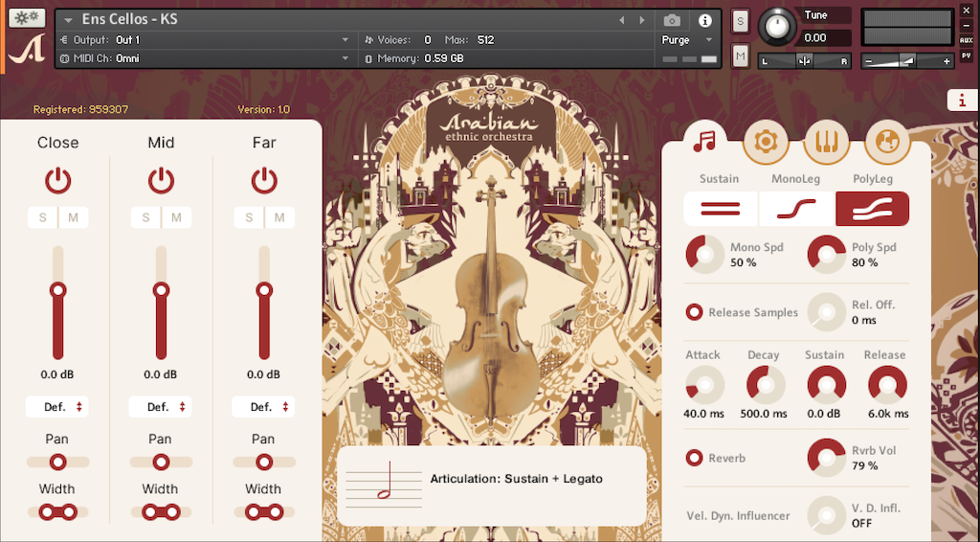
Task: Go to next instrument arrow
Action: click(x=642, y=21)
